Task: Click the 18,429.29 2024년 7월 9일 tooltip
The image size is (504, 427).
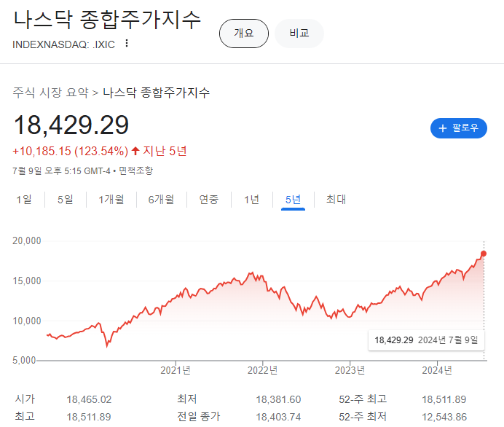Action: [x=426, y=340]
